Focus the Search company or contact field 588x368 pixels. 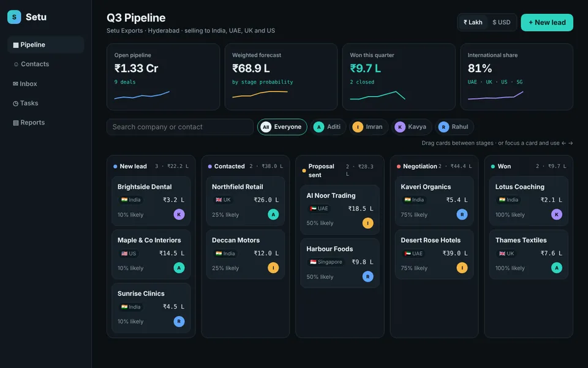click(x=180, y=127)
